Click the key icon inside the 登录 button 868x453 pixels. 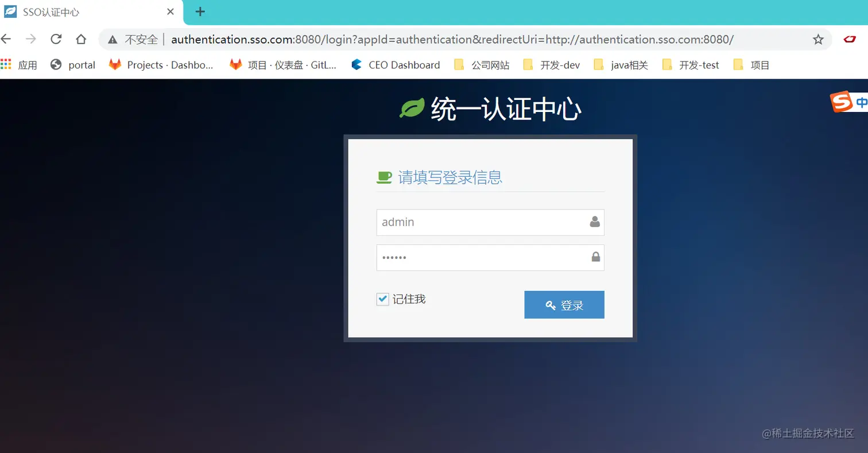click(551, 305)
